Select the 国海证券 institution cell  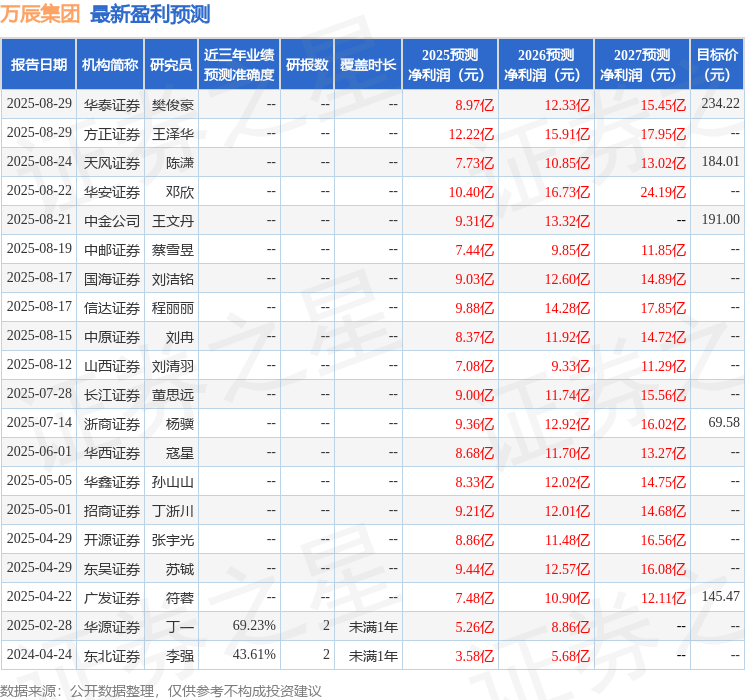point(112,279)
